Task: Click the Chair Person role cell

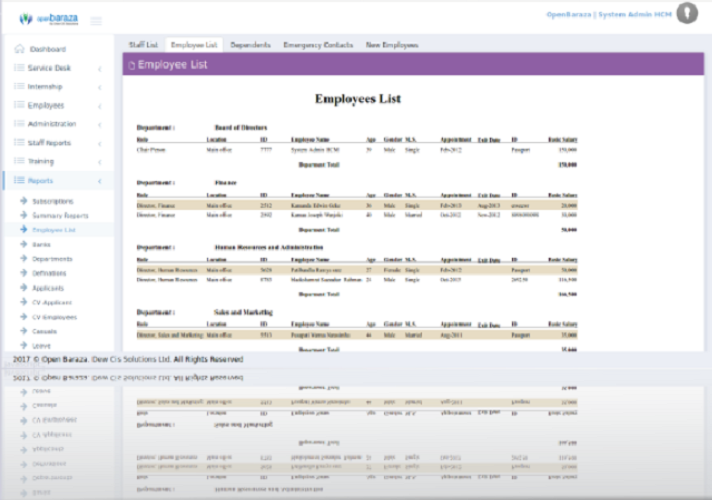Action: point(151,150)
